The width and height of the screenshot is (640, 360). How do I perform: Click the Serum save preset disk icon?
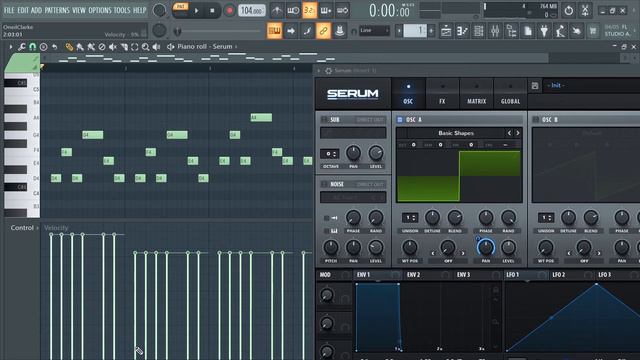[535, 86]
